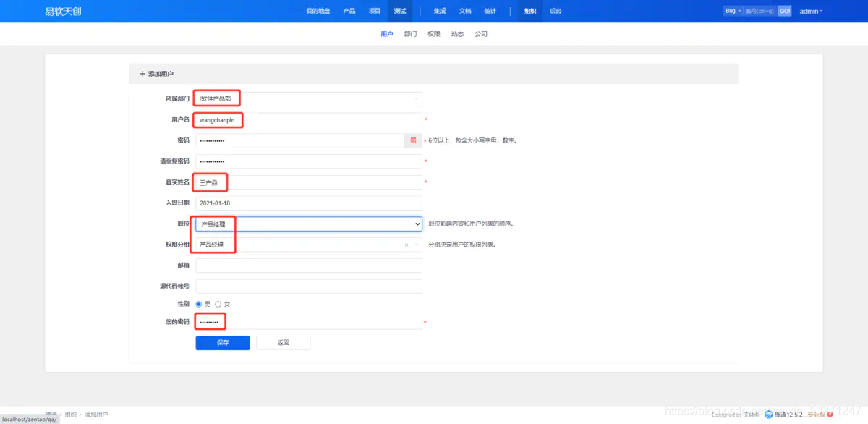868x424 pixels.
Task: Open the 集成 menu
Action: [440, 11]
